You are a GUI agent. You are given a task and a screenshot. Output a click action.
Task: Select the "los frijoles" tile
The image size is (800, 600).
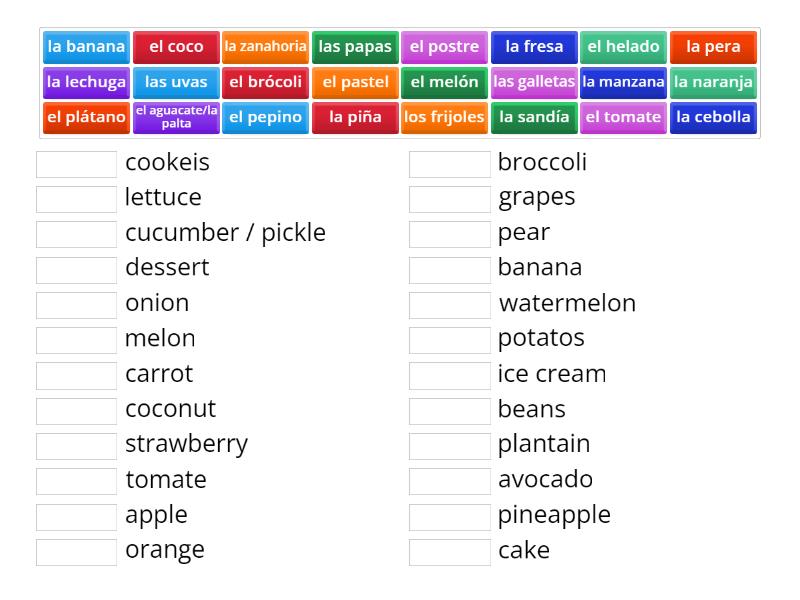445,117
